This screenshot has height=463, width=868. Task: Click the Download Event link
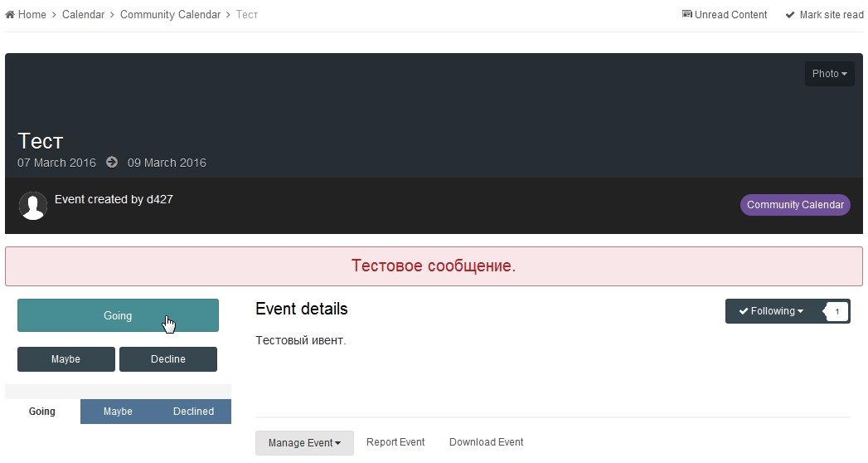click(x=486, y=442)
